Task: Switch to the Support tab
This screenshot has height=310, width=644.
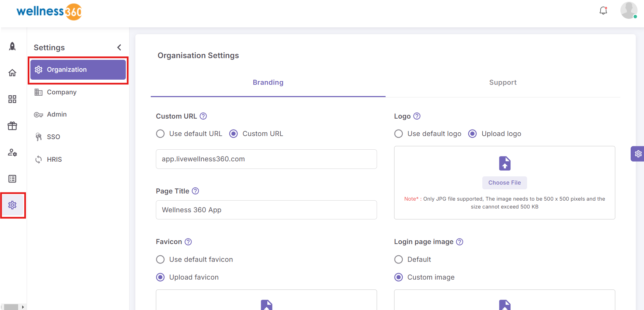Action: (503, 82)
